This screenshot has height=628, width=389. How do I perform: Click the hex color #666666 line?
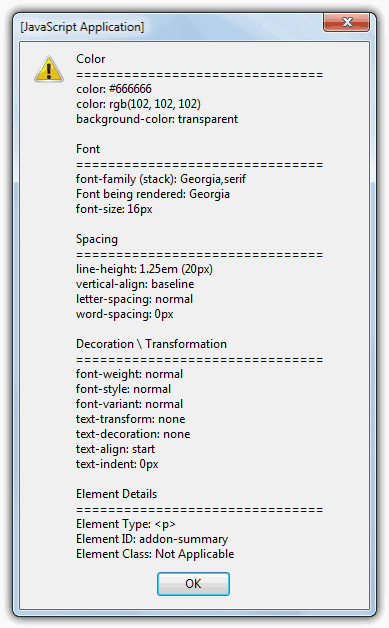(114, 89)
